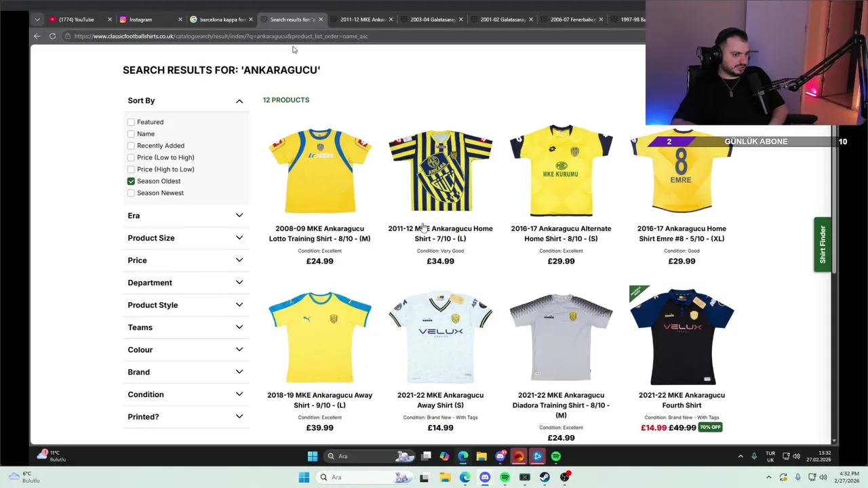Image resolution: width=868 pixels, height=488 pixels.
Task: Check the Featured sort option
Action: (x=131, y=122)
